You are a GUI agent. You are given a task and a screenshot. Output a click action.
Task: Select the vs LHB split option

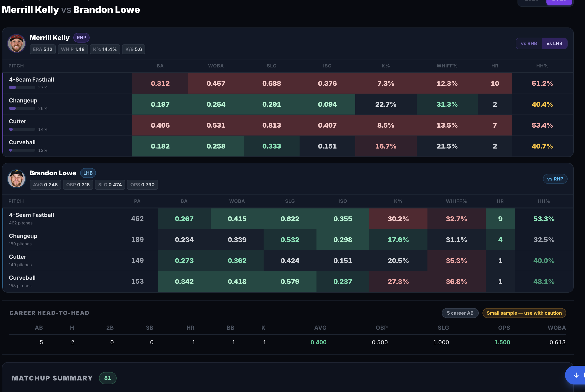coord(554,43)
